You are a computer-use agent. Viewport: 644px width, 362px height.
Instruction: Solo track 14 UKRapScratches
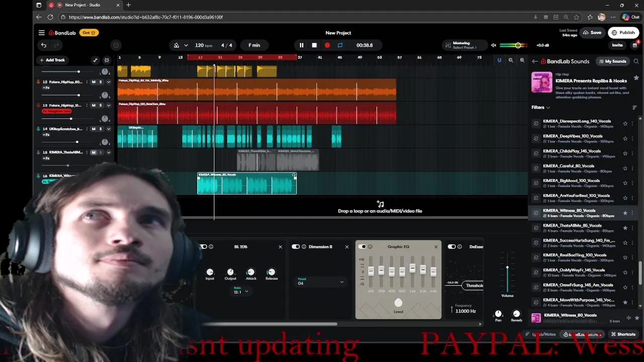coord(100,129)
